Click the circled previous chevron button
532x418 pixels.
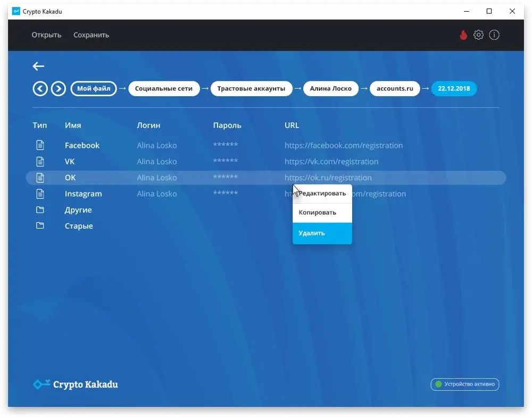click(40, 89)
